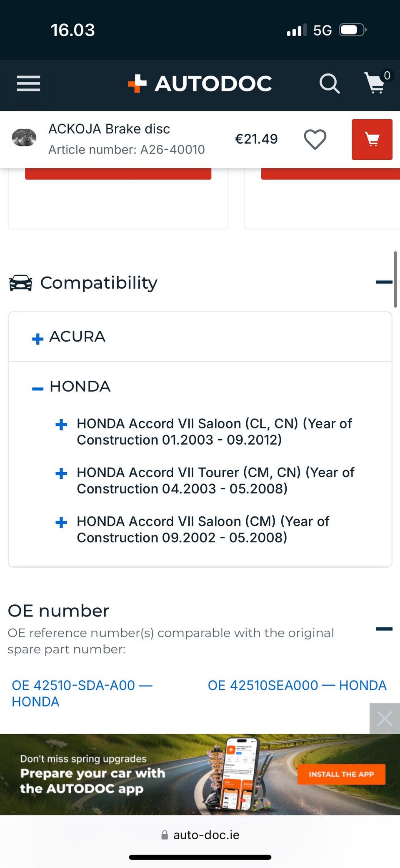This screenshot has height=868, width=400.
Task: Collapse the Compatibility section
Action: [x=384, y=282]
